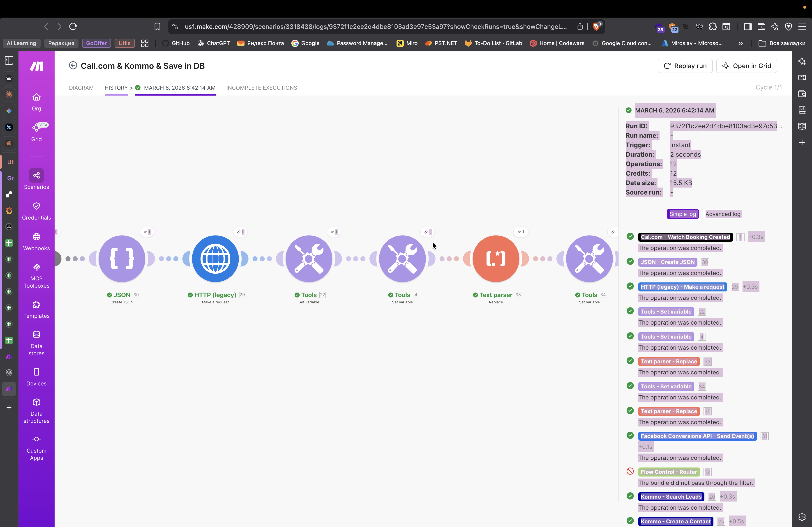
Task: Switch to Advanced log view
Action: pyautogui.click(x=723, y=214)
